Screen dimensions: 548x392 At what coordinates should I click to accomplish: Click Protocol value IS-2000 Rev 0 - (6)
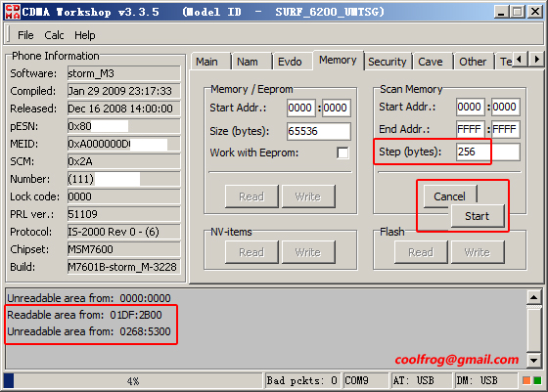tap(123, 232)
